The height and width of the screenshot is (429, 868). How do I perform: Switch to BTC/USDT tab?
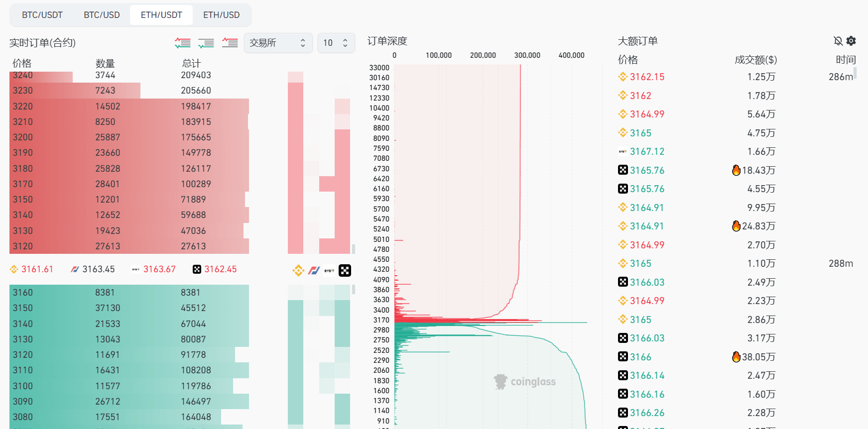tap(42, 15)
